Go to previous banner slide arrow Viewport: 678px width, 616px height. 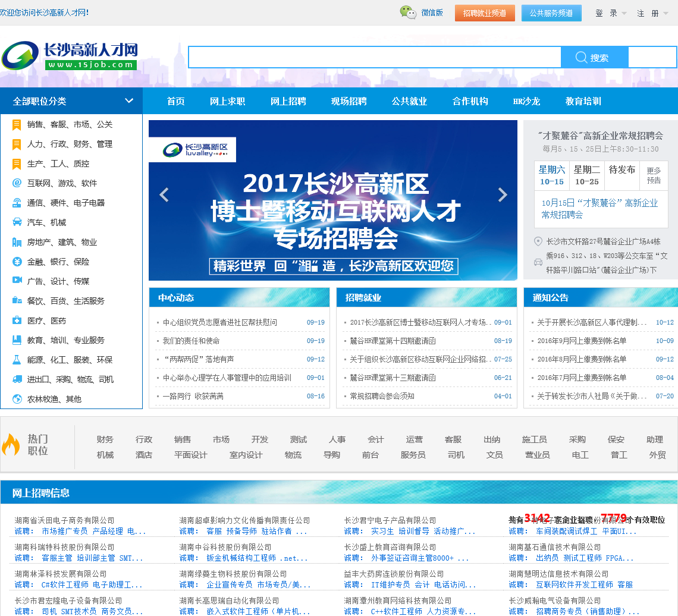164,195
